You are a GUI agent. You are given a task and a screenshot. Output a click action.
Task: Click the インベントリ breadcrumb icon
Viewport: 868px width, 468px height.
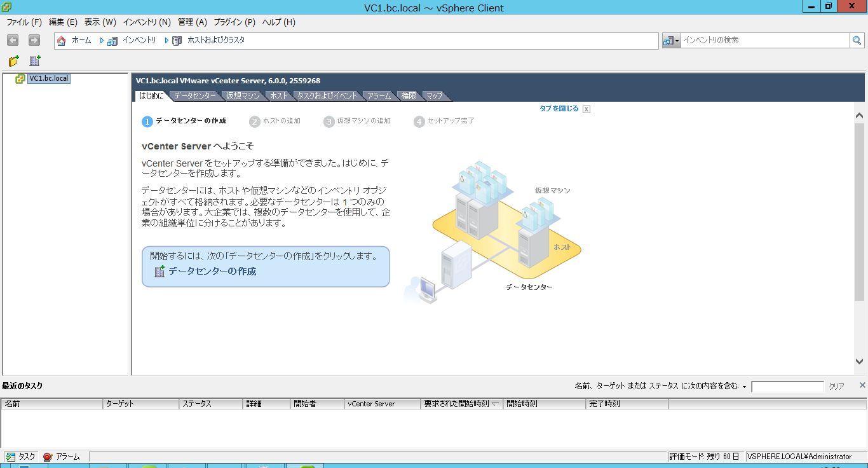pyautogui.click(x=112, y=41)
